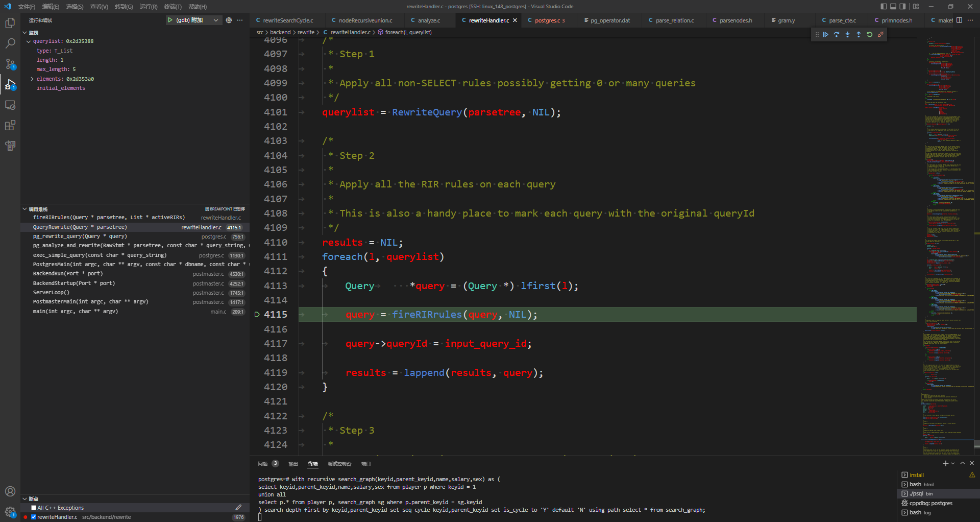Screen dimensions: 980x522
Task: Grab the debug toolbar drag handle
Action: [817, 35]
